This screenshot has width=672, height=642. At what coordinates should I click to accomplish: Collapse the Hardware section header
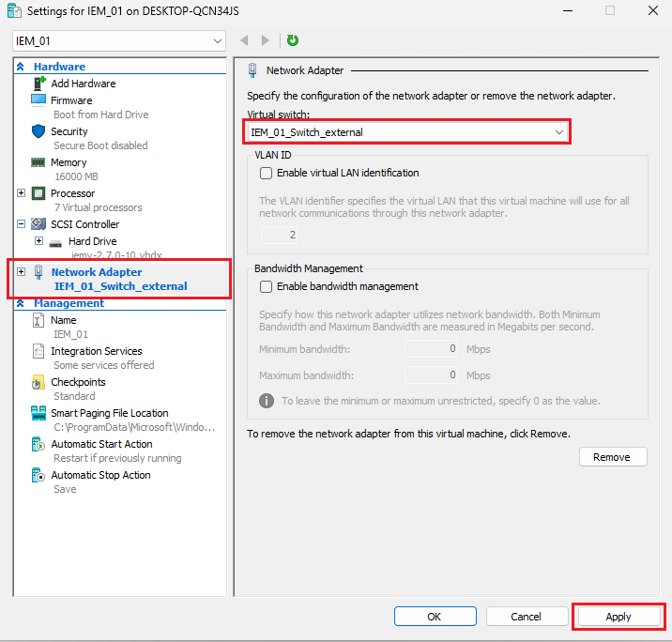click(x=21, y=67)
